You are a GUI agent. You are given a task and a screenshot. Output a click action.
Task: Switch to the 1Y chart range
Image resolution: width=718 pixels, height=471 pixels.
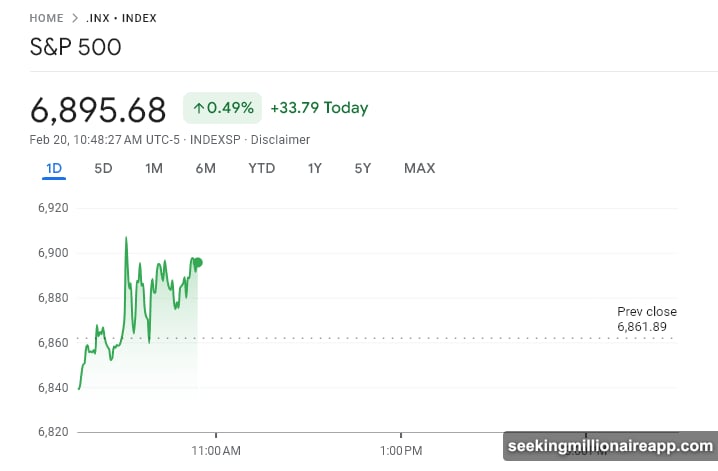314,168
